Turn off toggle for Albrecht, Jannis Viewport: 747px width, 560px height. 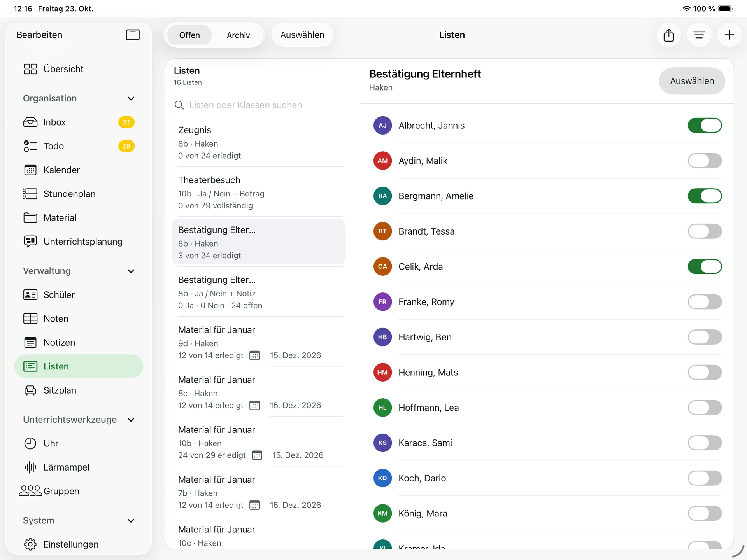click(x=705, y=125)
